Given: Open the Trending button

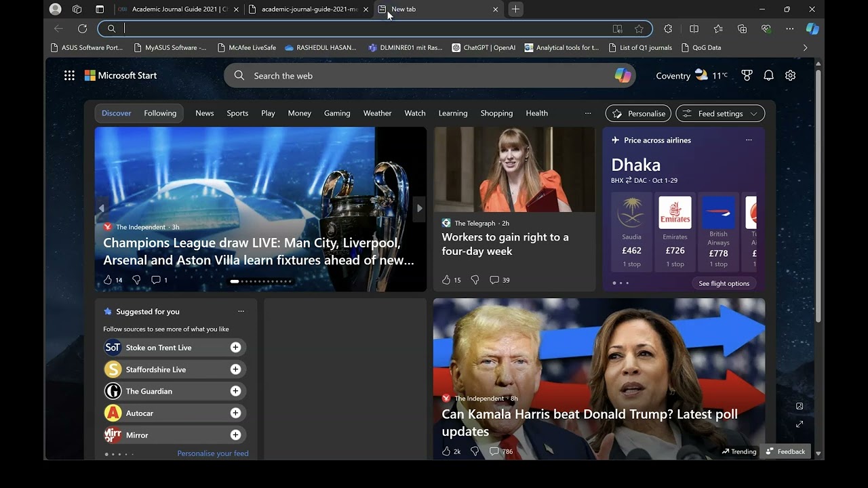Looking at the screenshot, I should (739, 451).
